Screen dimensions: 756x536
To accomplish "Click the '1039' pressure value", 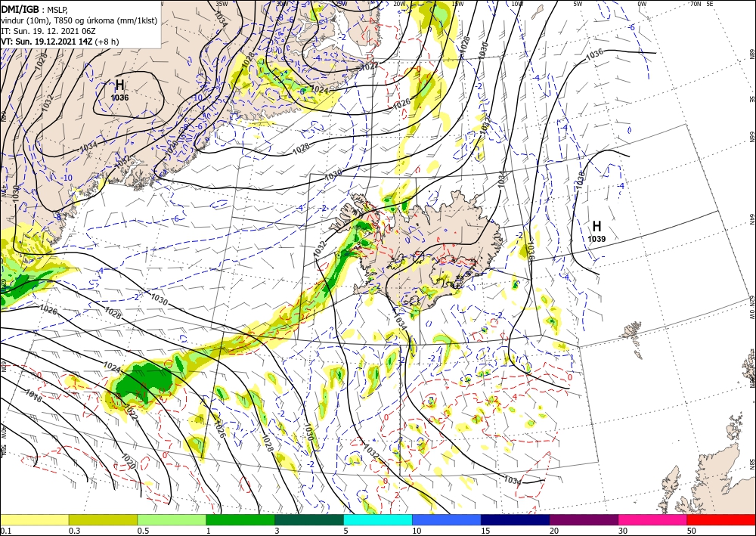I will 597,239.
